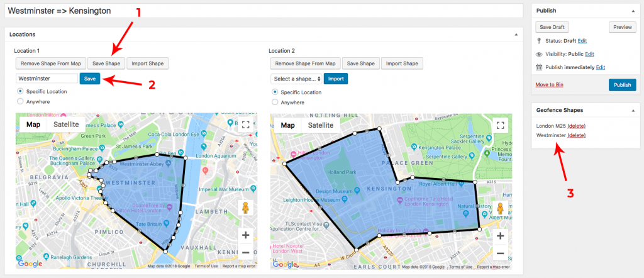
Task: Enter fullscreen on Location 1 map
Action: tap(246, 125)
